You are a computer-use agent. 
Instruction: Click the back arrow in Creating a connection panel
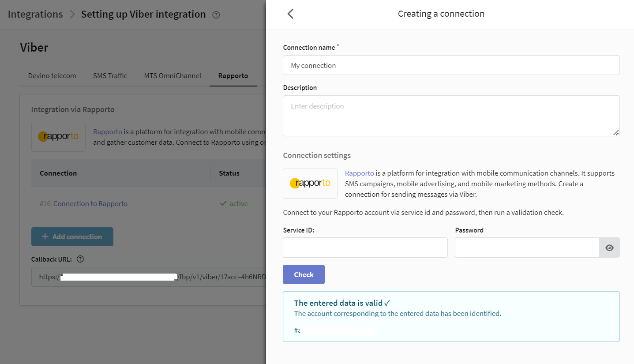pos(290,14)
